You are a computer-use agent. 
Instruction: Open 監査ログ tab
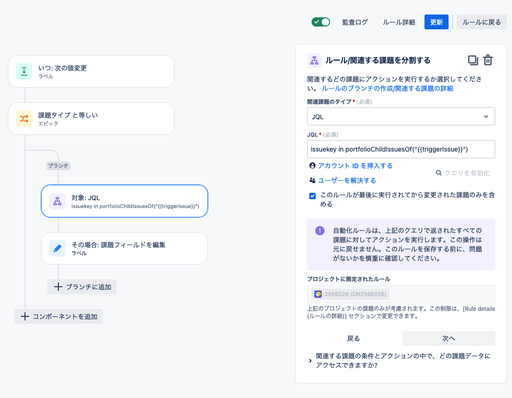pos(355,22)
